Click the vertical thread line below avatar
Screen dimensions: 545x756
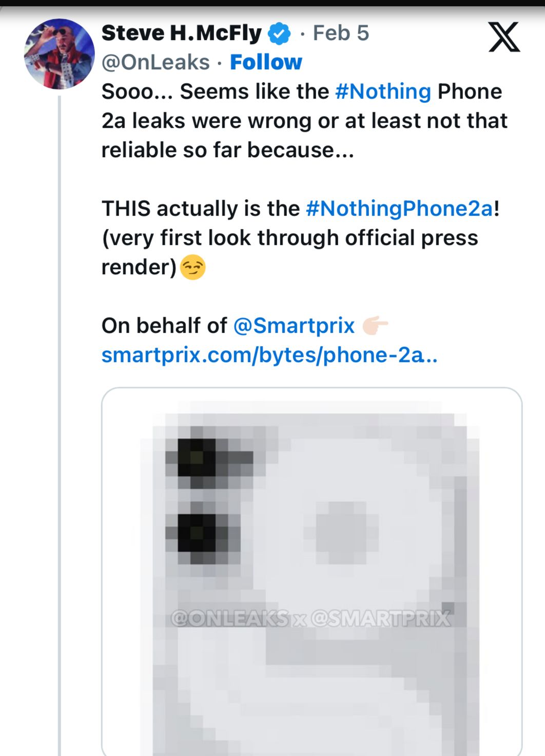(x=60, y=411)
